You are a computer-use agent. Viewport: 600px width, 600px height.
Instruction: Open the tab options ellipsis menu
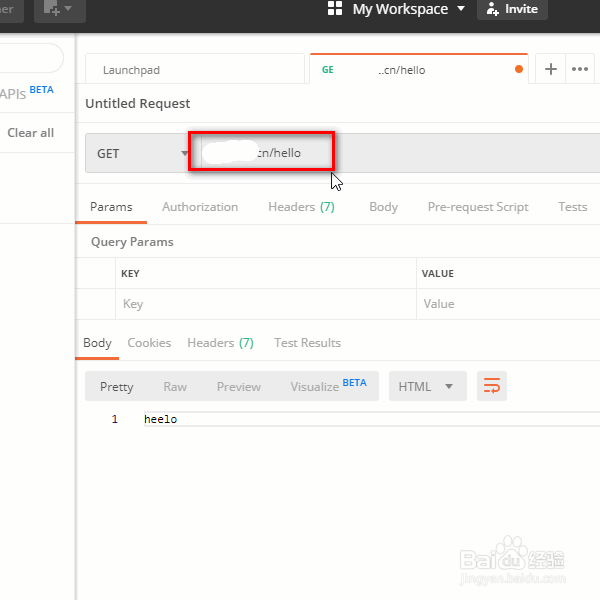click(x=580, y=69)
